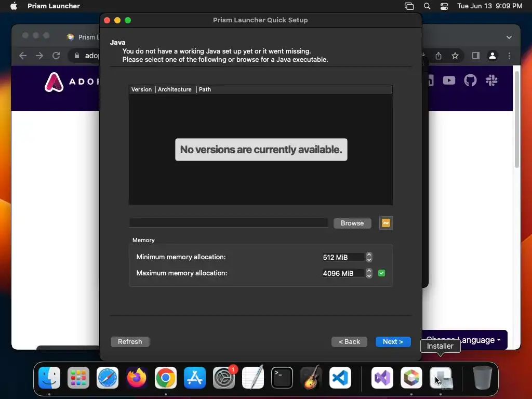The height and width of the screenshot is (399, 532).
Task: Open GarageBand from the Dock
Action: coord(311,378)
